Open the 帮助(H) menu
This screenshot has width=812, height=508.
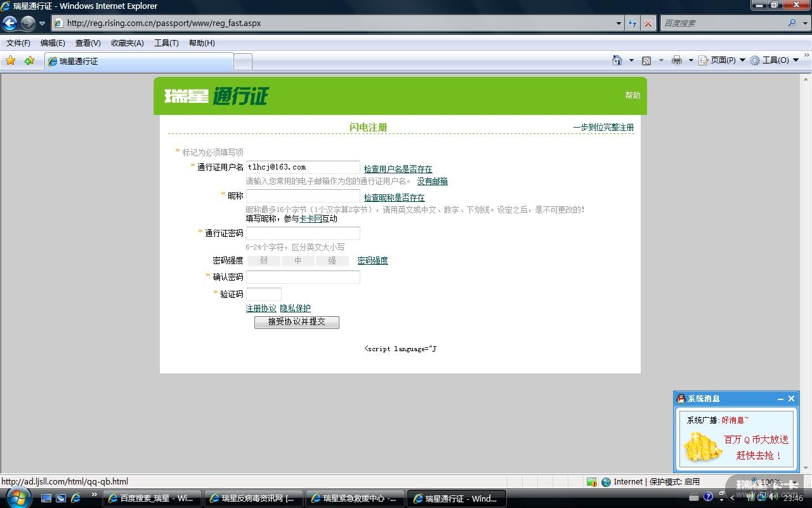click(x=202, y=43)
